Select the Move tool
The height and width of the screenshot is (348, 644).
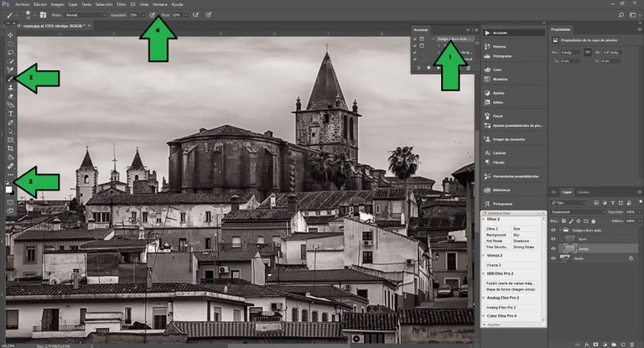(11, 35)
